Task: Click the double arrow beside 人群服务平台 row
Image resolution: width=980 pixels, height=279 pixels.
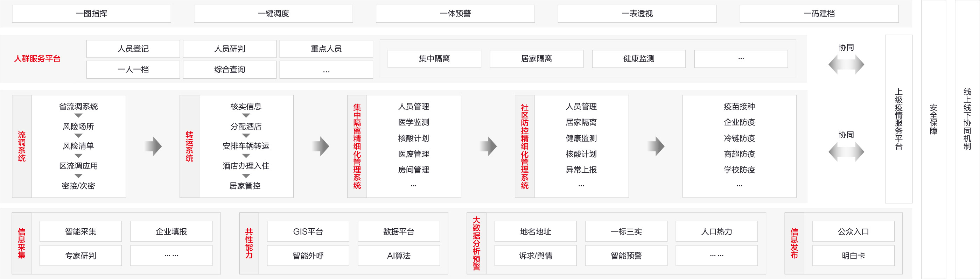Action: (846, 64)
